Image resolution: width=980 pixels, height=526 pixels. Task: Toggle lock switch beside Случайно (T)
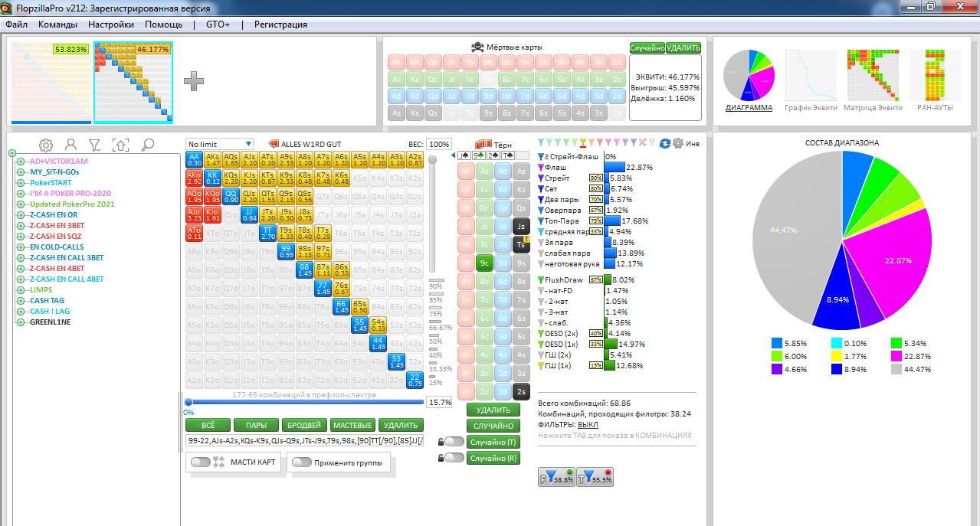[454, 442]
